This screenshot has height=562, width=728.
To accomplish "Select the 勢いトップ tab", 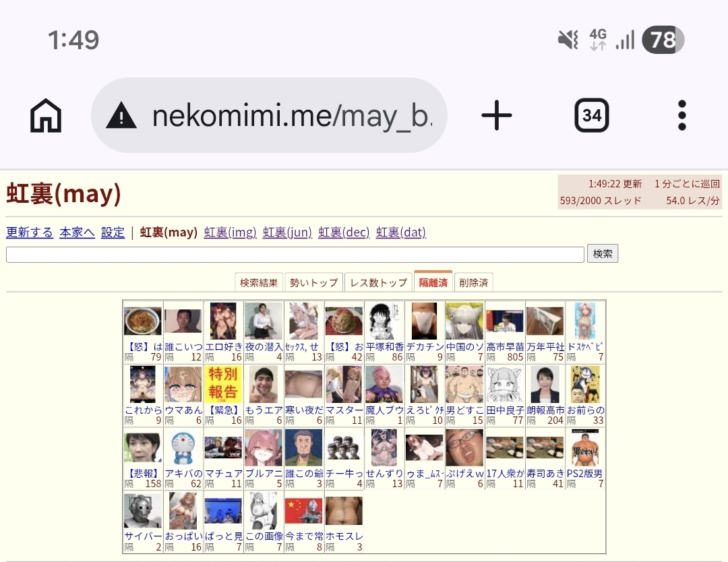I will point(313,282).
